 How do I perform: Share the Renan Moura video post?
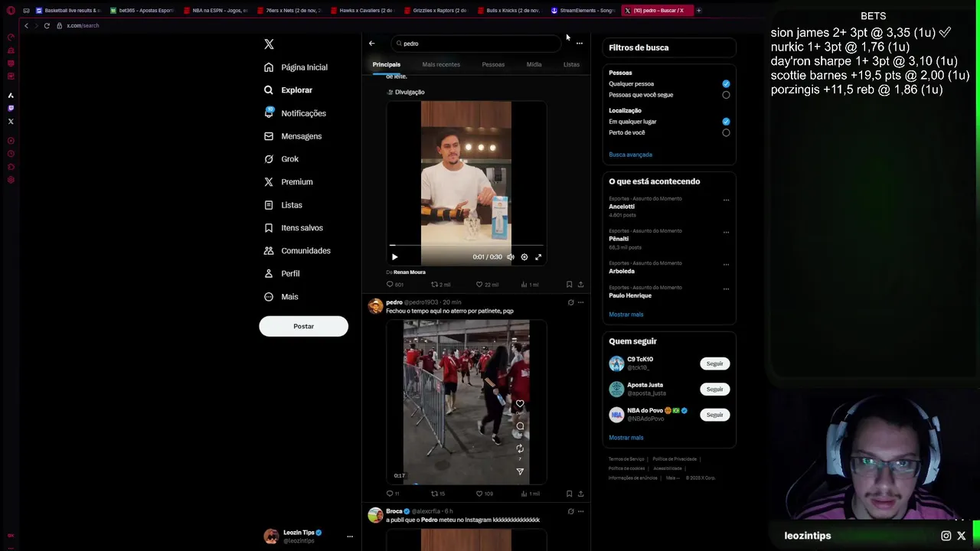pyautogui.click(x=580, y=285)
